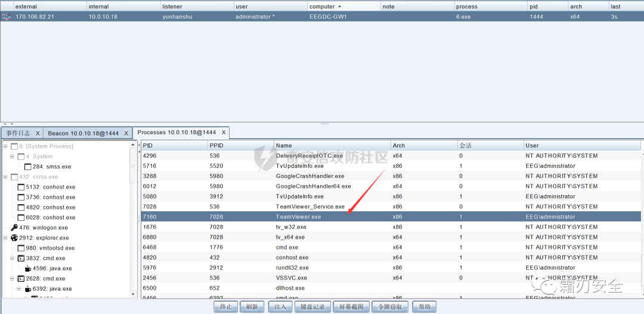Image resolution: width=644 pixels, height=314 pixels.
Task: Collapse the 3832: cmd.exe tree node
Action: tap(13, 258)
